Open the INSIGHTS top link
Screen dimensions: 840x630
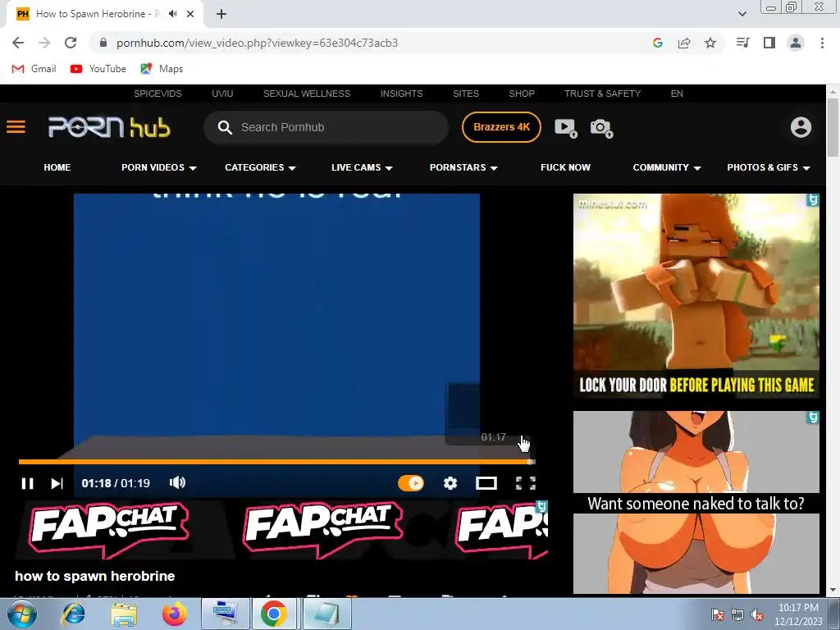tap(401, 94)
